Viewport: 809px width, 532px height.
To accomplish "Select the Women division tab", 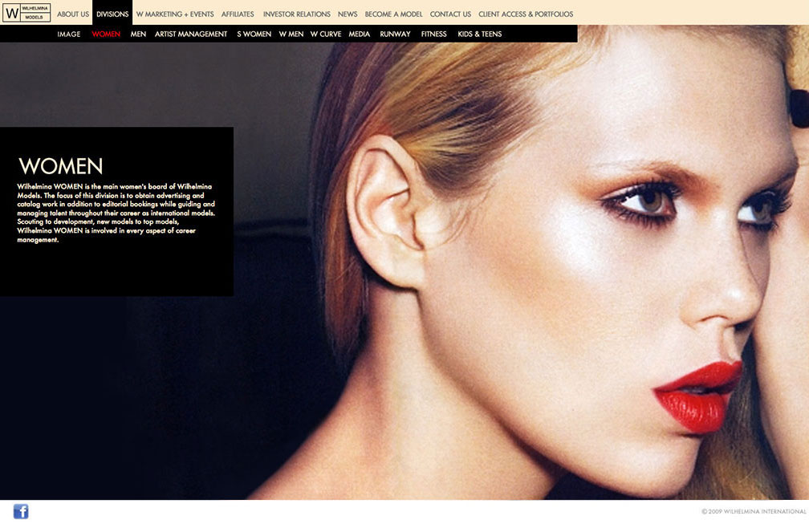I will pyautogui.click(x=106, y=34).
